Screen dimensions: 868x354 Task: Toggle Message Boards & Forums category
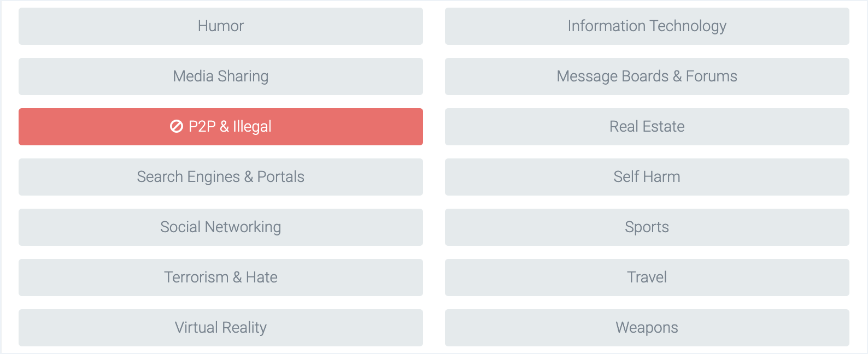click(x=647, y=76)
